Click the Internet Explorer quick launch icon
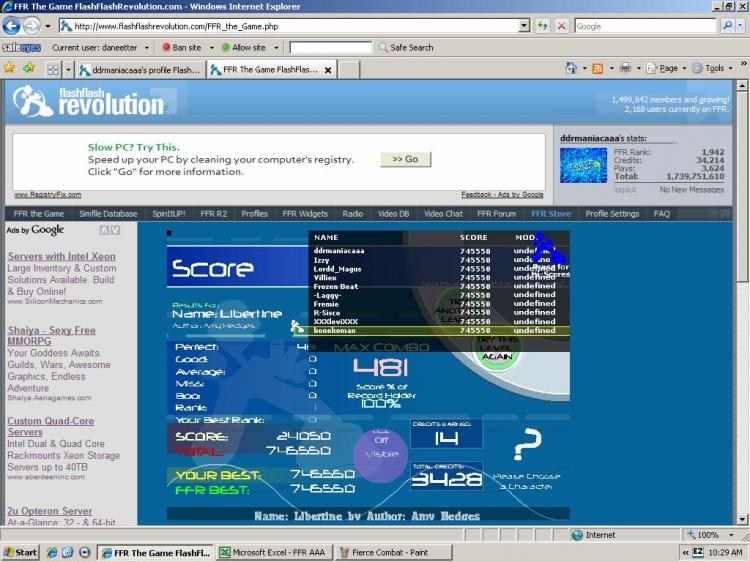 coord(52,552)
